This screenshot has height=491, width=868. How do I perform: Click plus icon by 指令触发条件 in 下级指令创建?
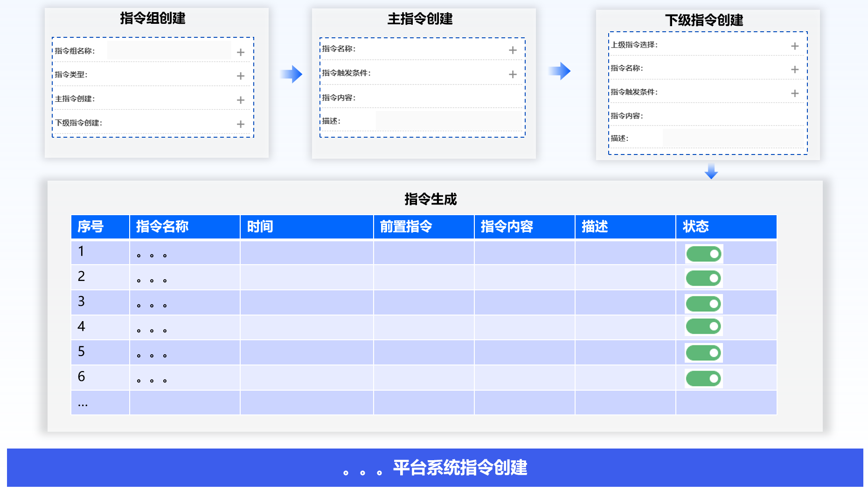pyautogui.click(x=794, y=93)
